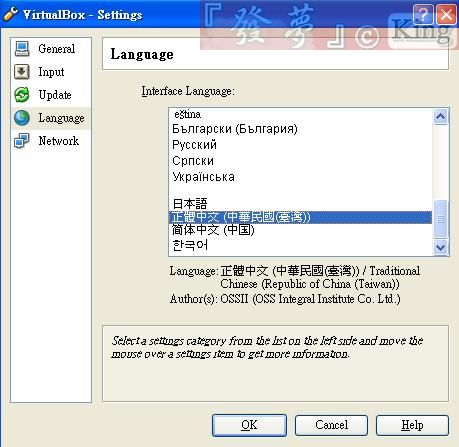This screenshot has width=459, height=447.
Task: Switch to the Update settings category
Action: tap(51, 95)
